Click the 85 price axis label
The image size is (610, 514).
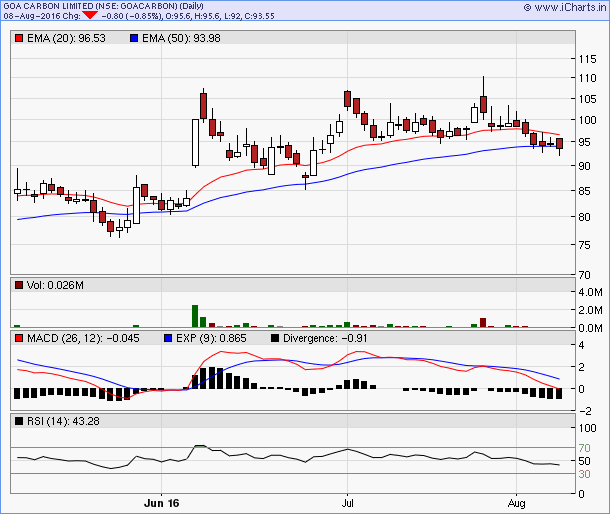tap(584, 191)
